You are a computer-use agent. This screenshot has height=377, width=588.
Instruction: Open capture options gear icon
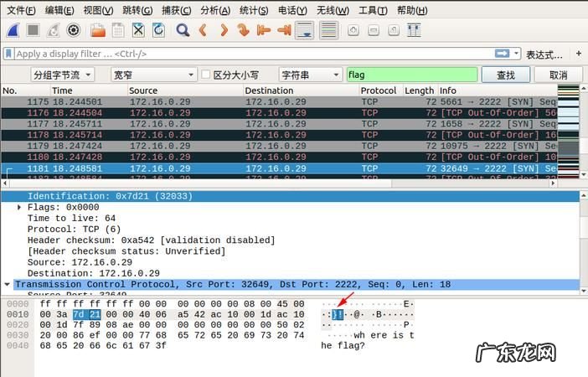click(x=74, y=30)
